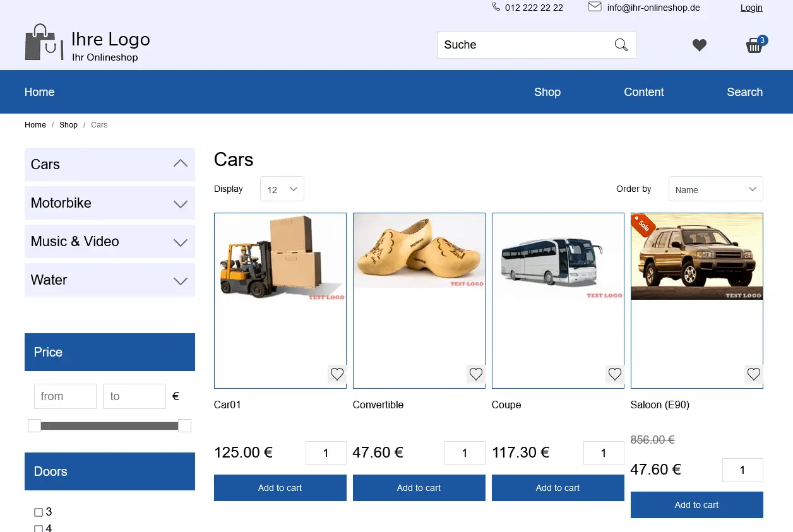The height and width of the screenshot is (532, 793).
Task: Add the Coupe to cart
Action: tap(557, 488)
